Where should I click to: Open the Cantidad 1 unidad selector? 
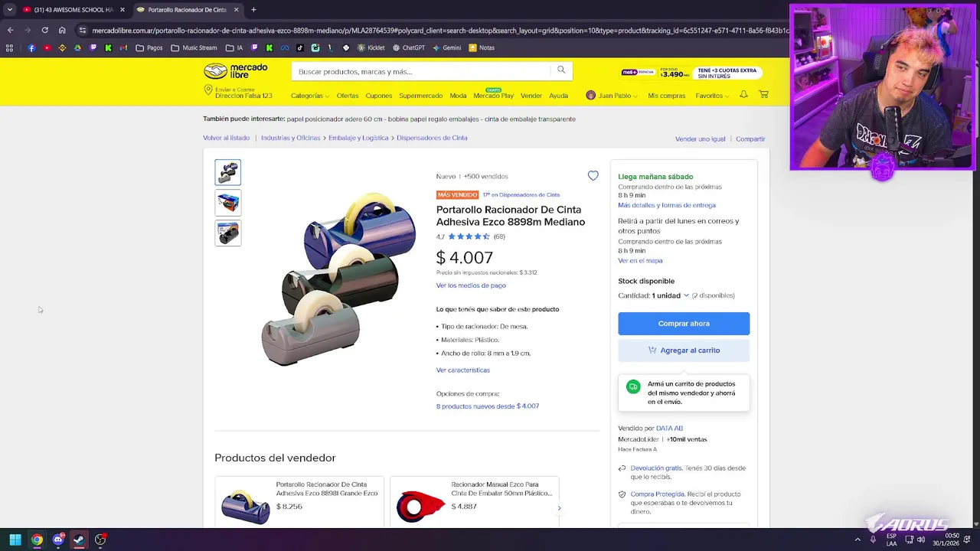(x=670, y=295)
